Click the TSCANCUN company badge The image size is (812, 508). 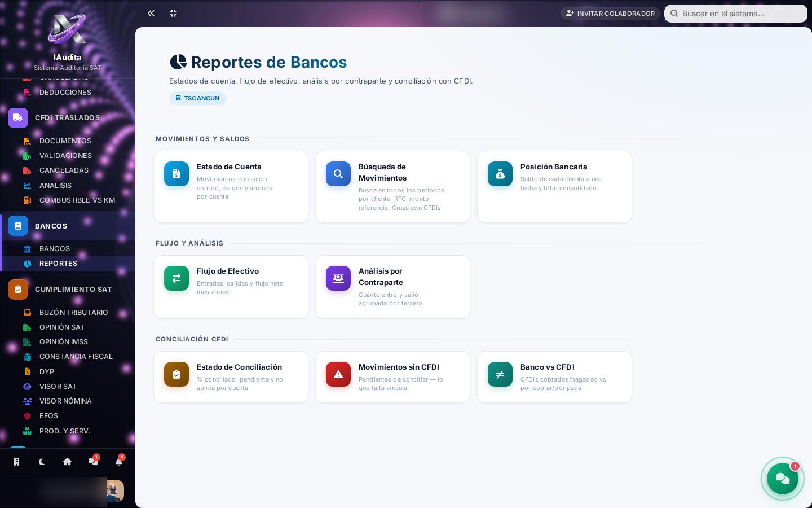197,98
